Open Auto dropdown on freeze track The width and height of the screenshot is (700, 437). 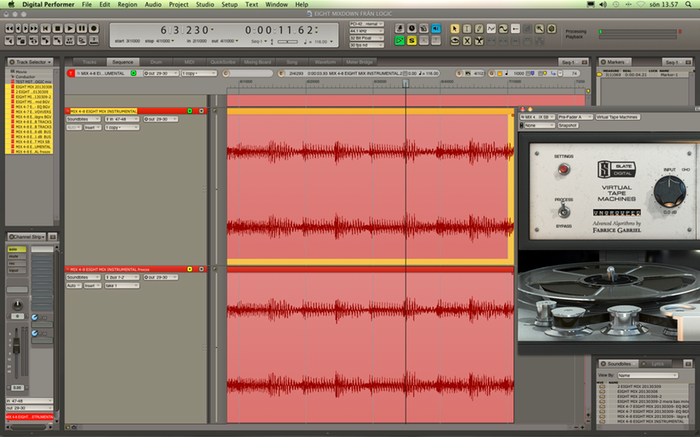pos(74,286)
